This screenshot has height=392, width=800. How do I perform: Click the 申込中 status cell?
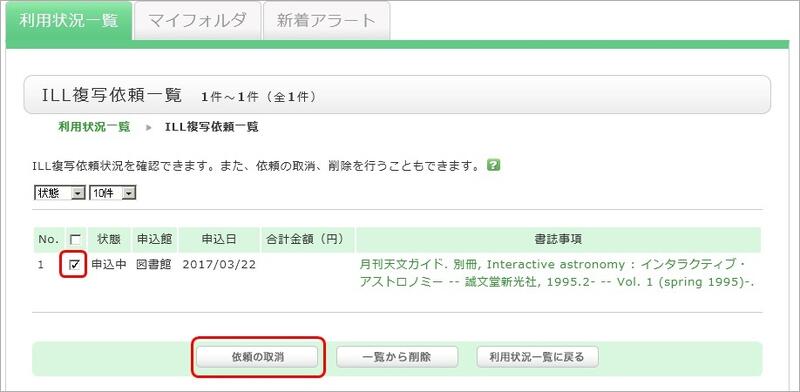pos(109,265)
